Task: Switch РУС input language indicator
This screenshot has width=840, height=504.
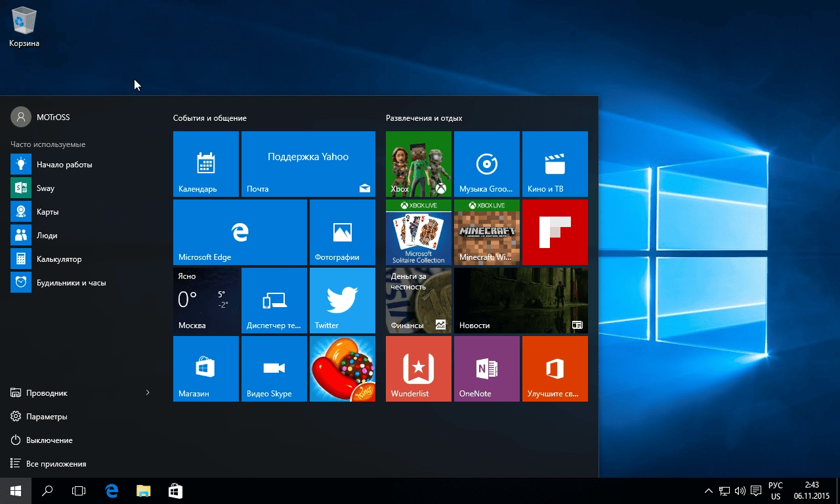Action: pyautogui.click(x=776, y=491)
